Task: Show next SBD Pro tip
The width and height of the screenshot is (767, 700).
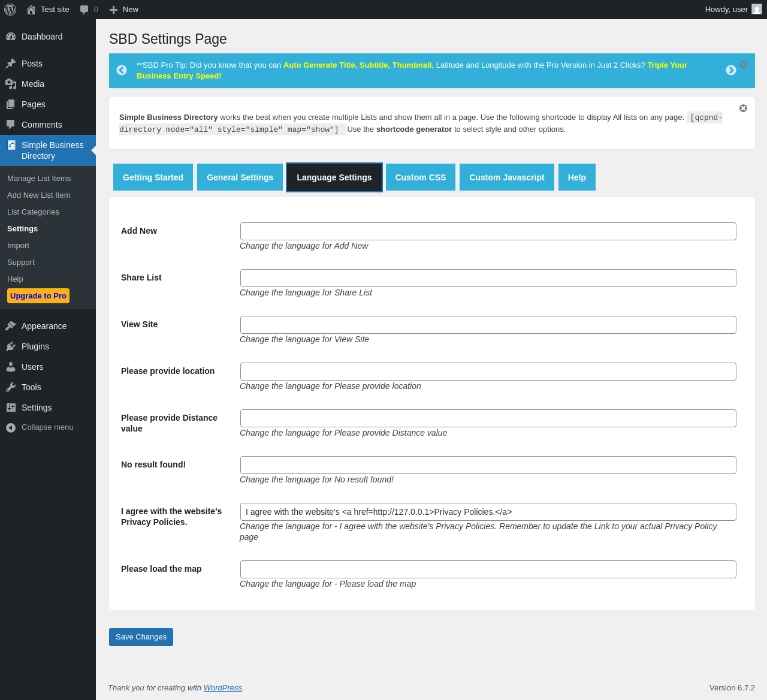Action: [x=731, y=70]
